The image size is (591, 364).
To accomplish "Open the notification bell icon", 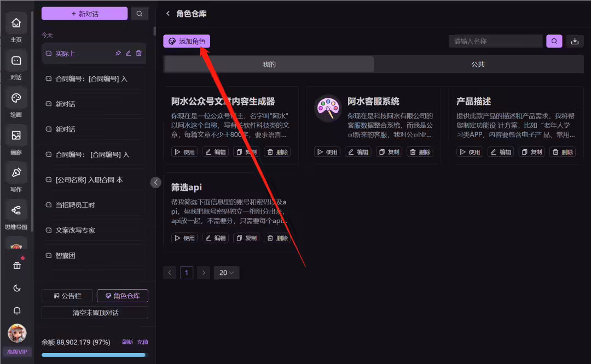I will pos(17,310).
